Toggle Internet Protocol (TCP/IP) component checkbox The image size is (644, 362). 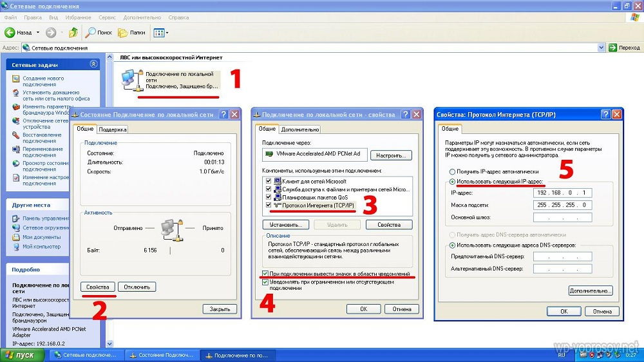(269, 205)
